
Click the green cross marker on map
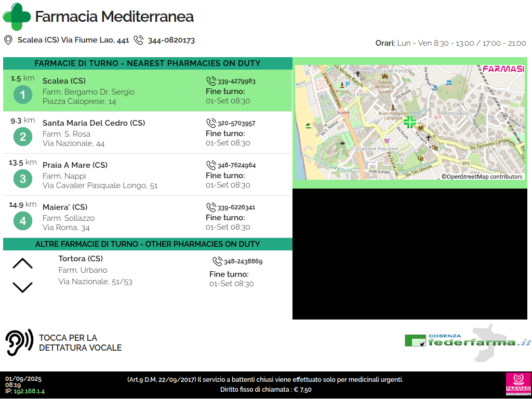410,122
